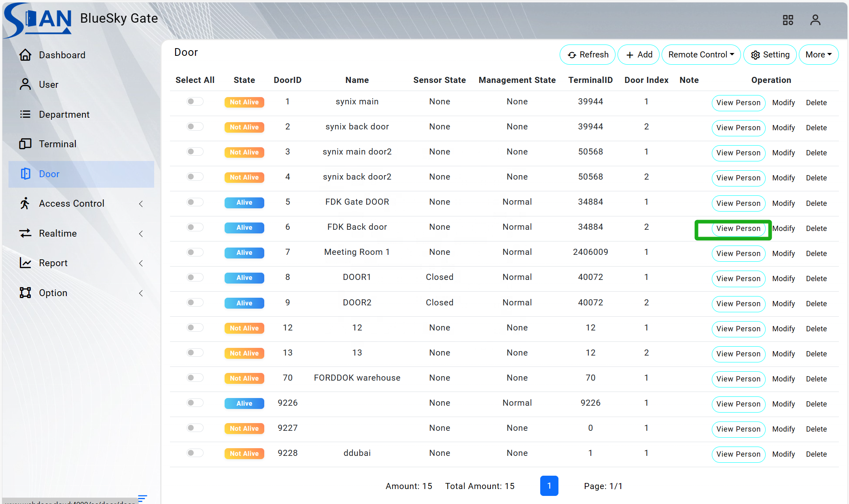Image resolution: width=849 pixels, height=504 pixels.
Task: Click View Person for FDK Back door
Action: (x=738, y=229)
